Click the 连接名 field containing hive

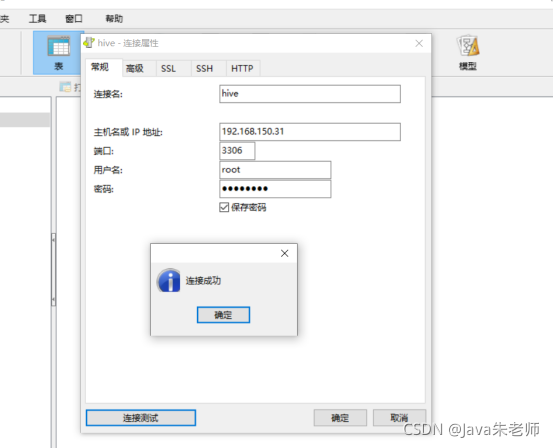coord(310,94)
